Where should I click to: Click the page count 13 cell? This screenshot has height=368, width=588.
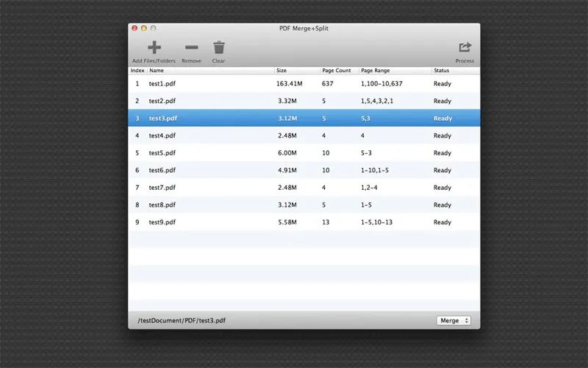pos(326,222)
